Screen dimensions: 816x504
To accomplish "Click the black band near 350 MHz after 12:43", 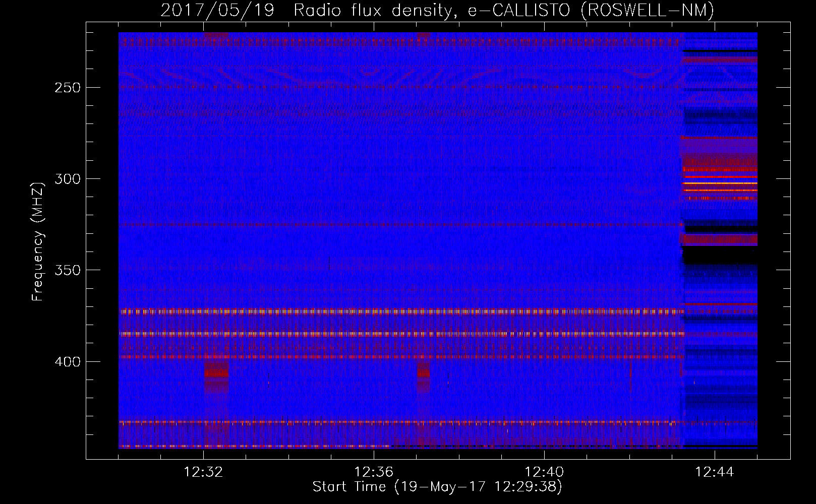I will point(720,255).
